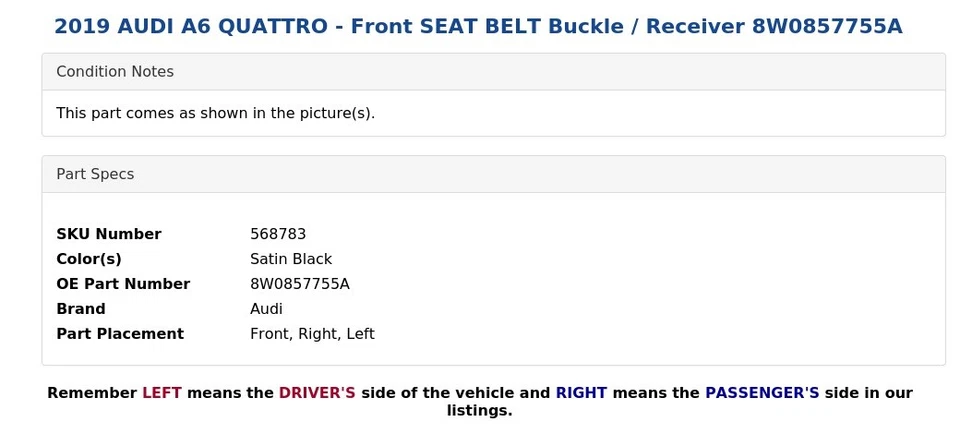Viewport: 960px width, 434px height.
Task: Click the Color(s) label
Action: pos(89,259)
